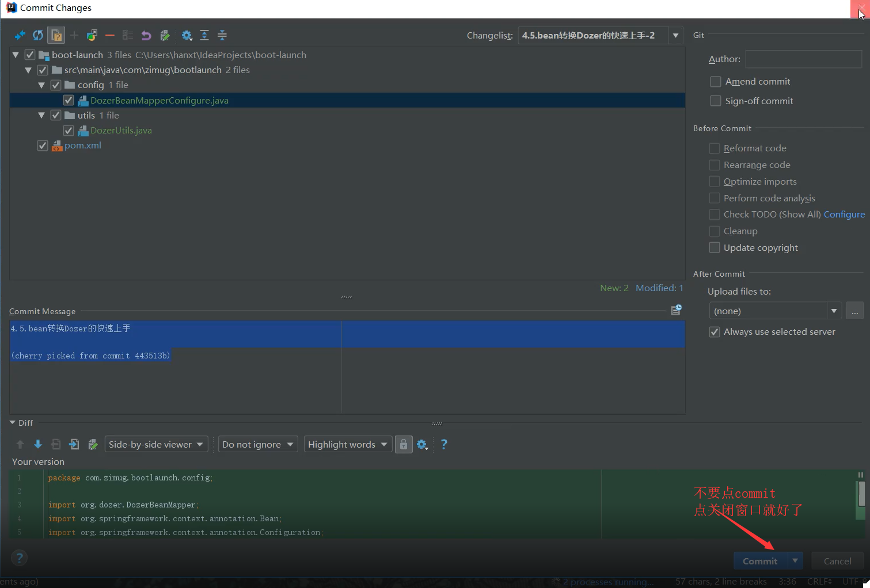This screenshot has height=588, width=870.
Task: Click the diff viewer vertical scrollbar
Action: click(861, 494)
